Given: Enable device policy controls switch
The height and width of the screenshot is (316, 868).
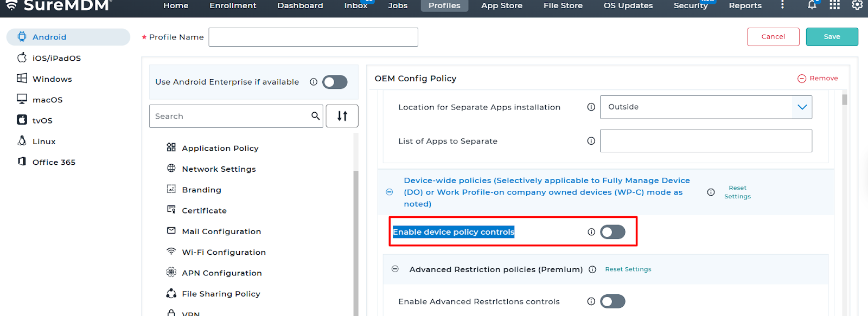Looking at the screenshot, I should coord(612,232).
